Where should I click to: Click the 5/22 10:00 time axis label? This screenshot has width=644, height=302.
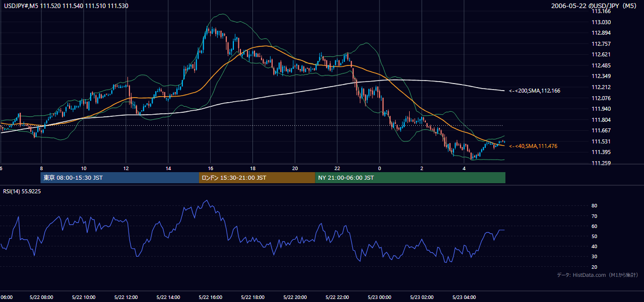[84, 297]
